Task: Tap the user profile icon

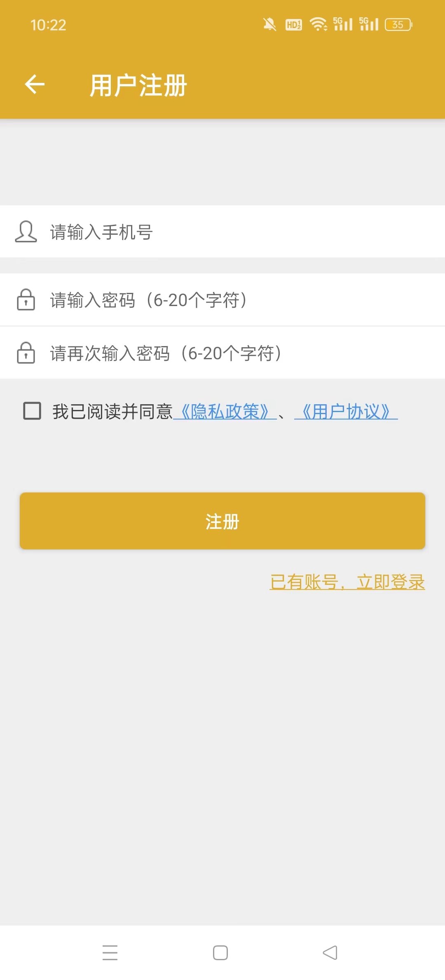Action: pos(26,232)
